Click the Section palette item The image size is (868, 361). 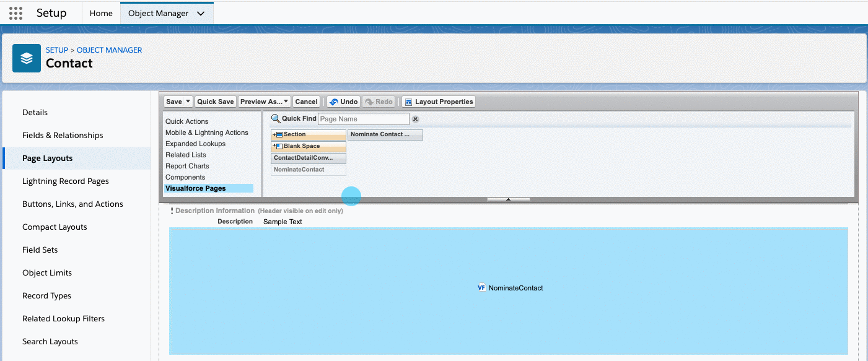[309, 134]
